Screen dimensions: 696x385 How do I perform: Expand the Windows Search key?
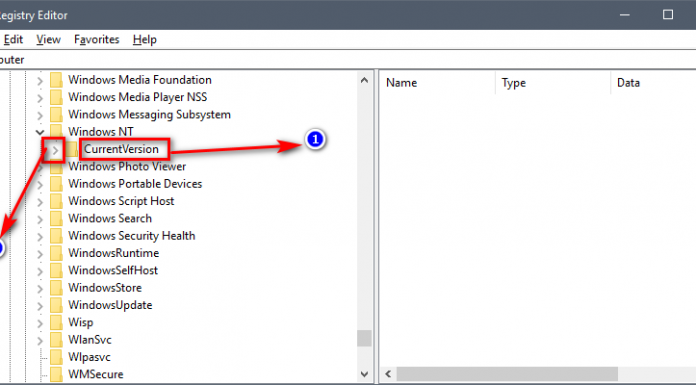[x=40, y=219]
